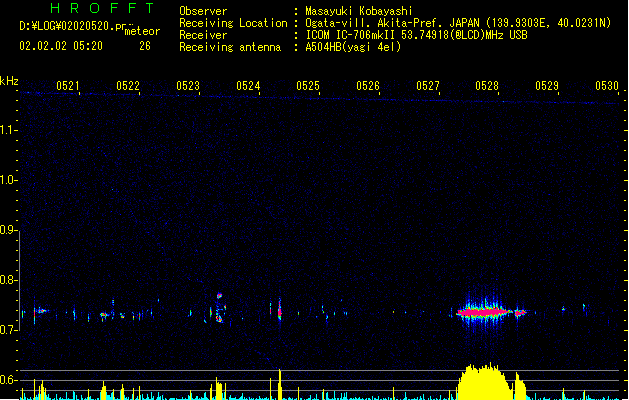The width and height of the screenshot is (629, 400).
Task: Click the 0.8 kHz axis label
Action: (x=8, y=280)
